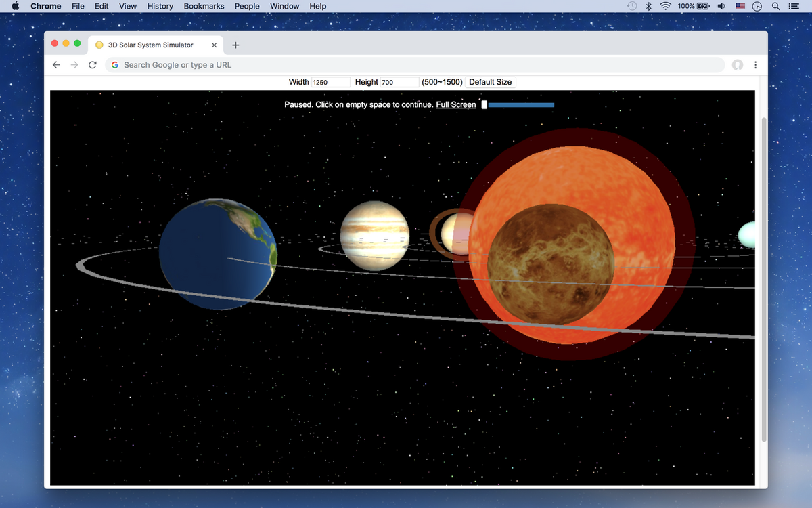Navigate back using the browser back arrow
812x508 pixels.
56,65
